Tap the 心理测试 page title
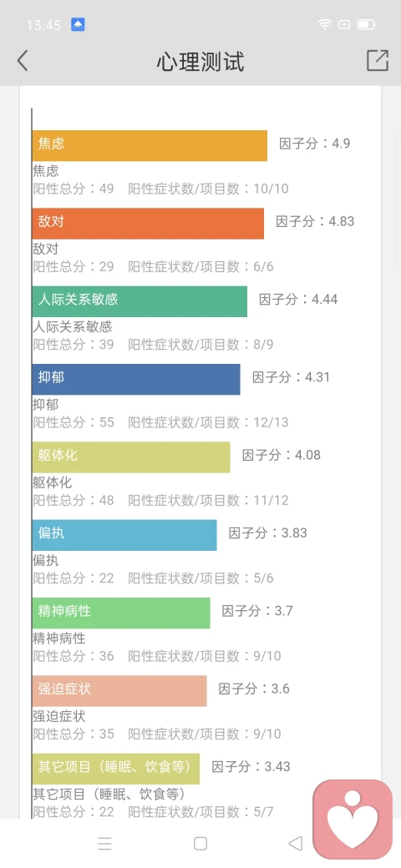Screen dimensions: 401x868 [x=200, y=62]
